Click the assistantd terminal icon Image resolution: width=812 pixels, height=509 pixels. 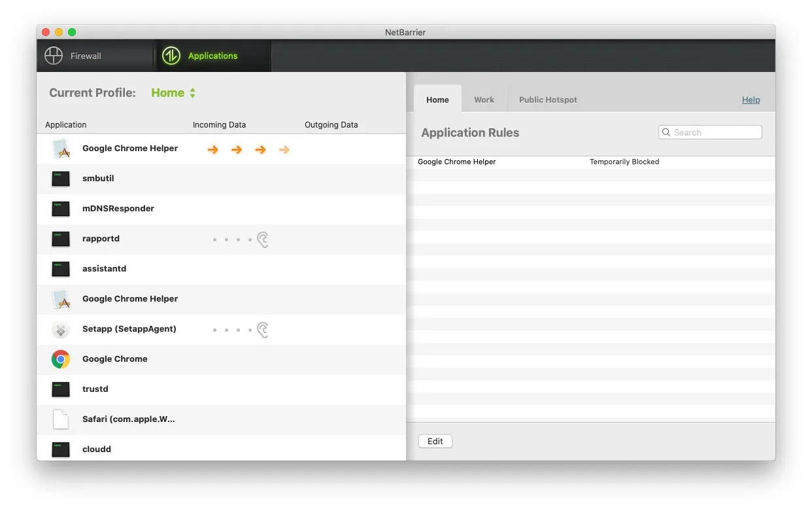pyautogui.click(x=61, y=269)
